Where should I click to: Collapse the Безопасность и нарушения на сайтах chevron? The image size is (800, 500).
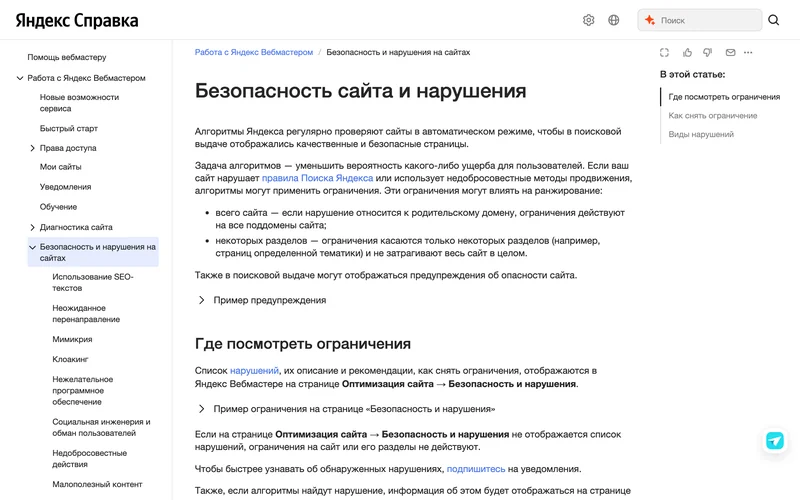coord(32,247)
